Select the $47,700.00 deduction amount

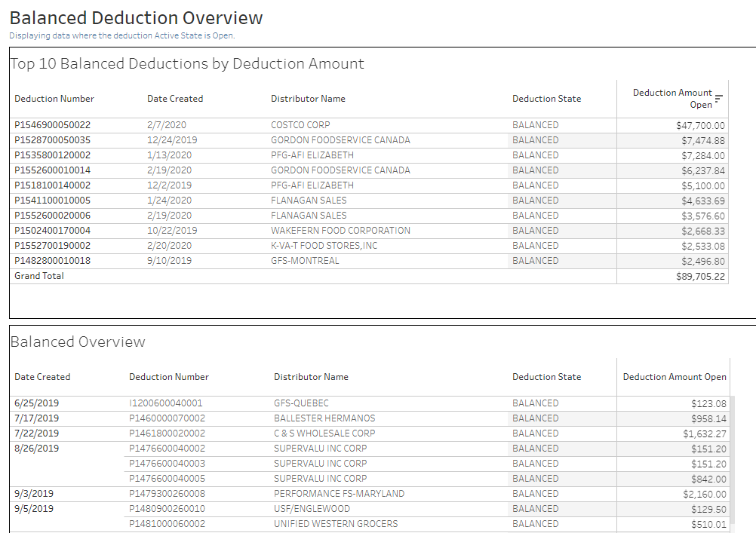tap(700, 126)
